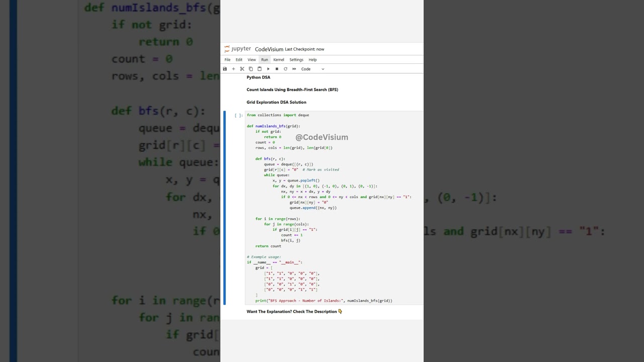Click the 'Last Checkpoint: now' text

point(304,49)
